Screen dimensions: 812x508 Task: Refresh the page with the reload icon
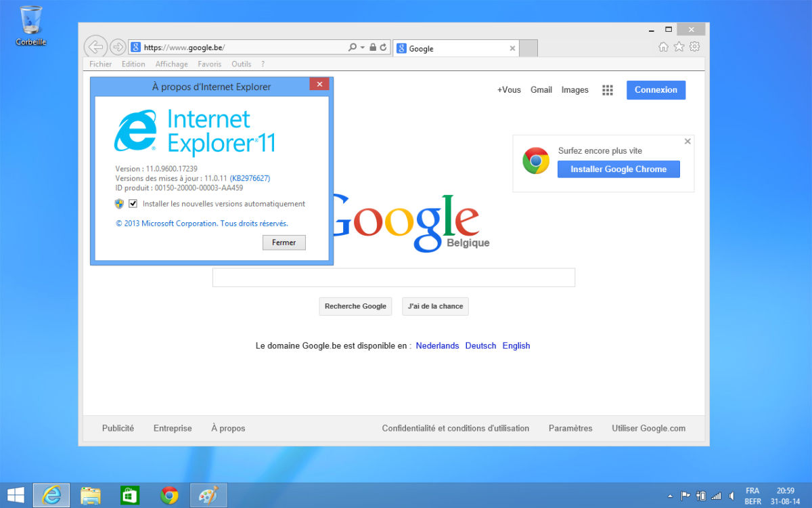tap(383, 47)
